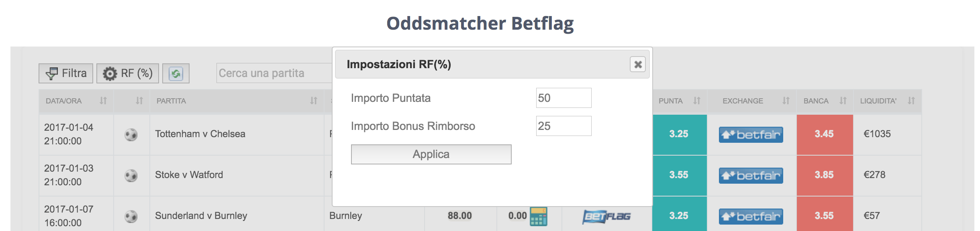980x231 pixels.
Task: Click the Applica button
Action: point(431,154)
